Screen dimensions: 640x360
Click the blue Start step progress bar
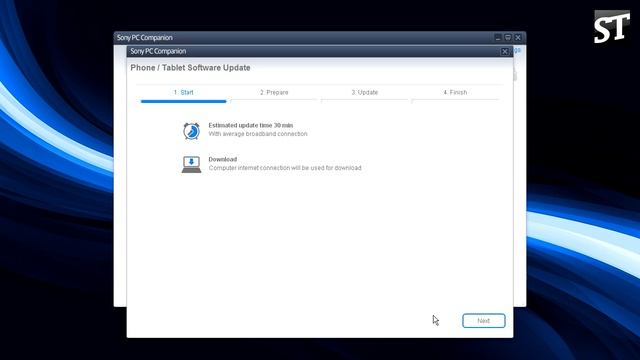click(x=184, y=101)
